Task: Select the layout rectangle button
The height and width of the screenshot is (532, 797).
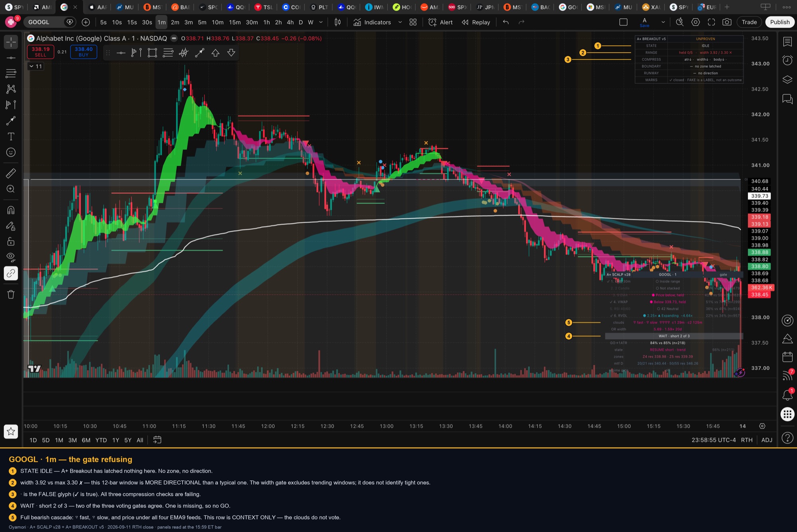Action: click(623, 22)
